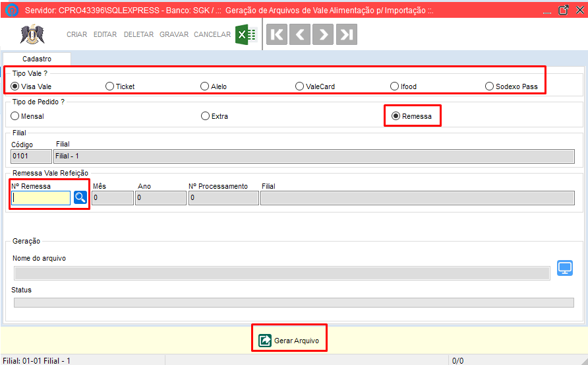The height and width of the screenshot is (365, 588).
Task: Choose Mensal order type
Action: (28, 116)
